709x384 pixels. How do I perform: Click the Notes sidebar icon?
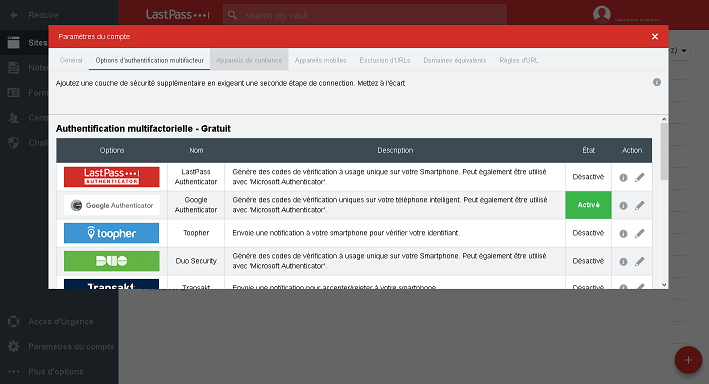tap(14, 68)
